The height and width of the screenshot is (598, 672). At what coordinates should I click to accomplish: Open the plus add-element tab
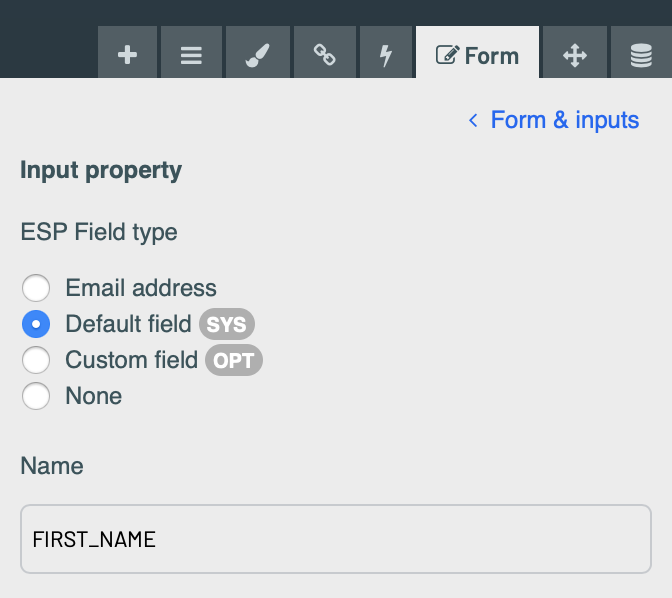(x=127, y=53)
